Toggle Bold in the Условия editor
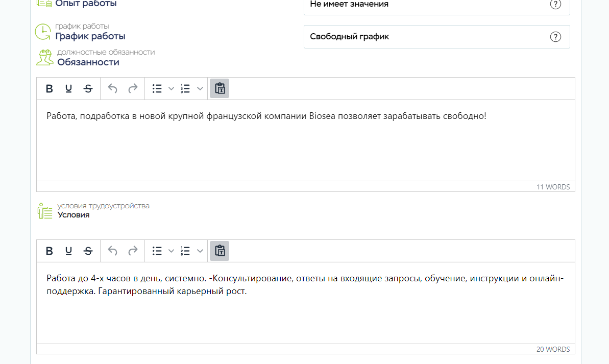Screen dimensions: 609x364 50,251
